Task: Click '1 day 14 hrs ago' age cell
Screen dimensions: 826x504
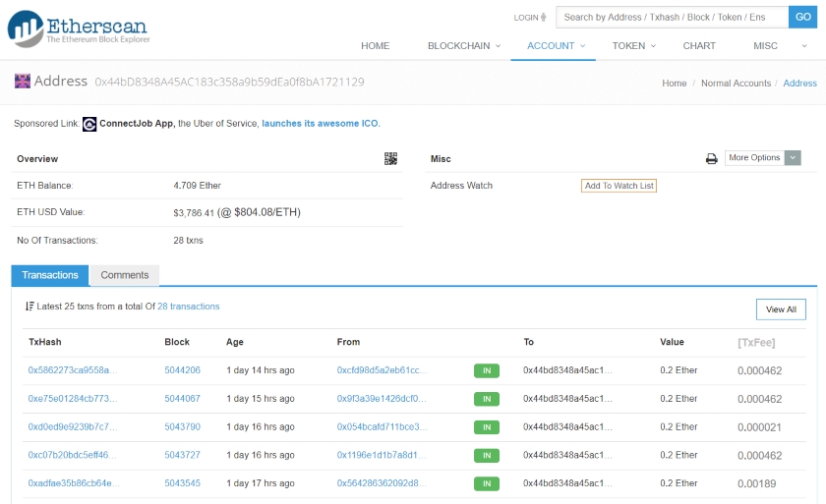Action: (261, 370)
